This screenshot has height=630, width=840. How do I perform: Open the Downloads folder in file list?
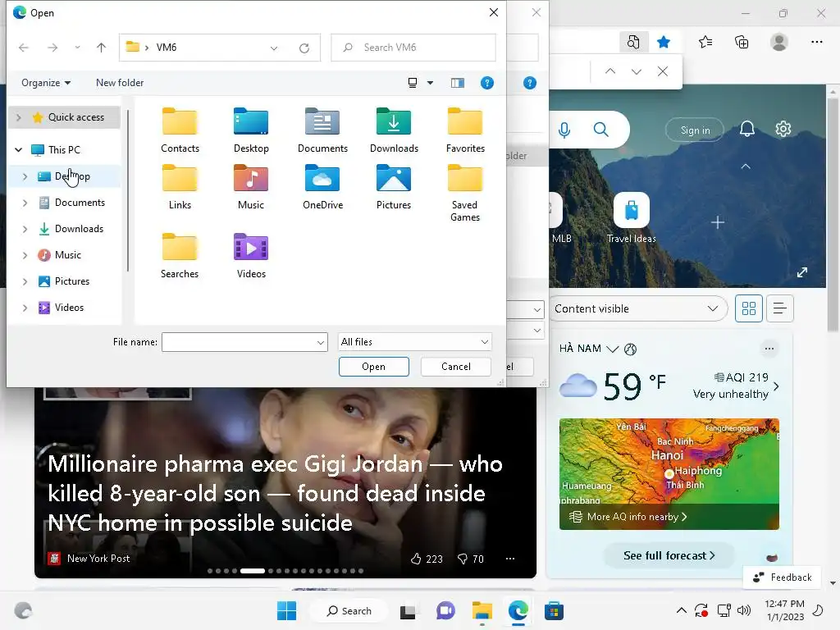(394, 130)
